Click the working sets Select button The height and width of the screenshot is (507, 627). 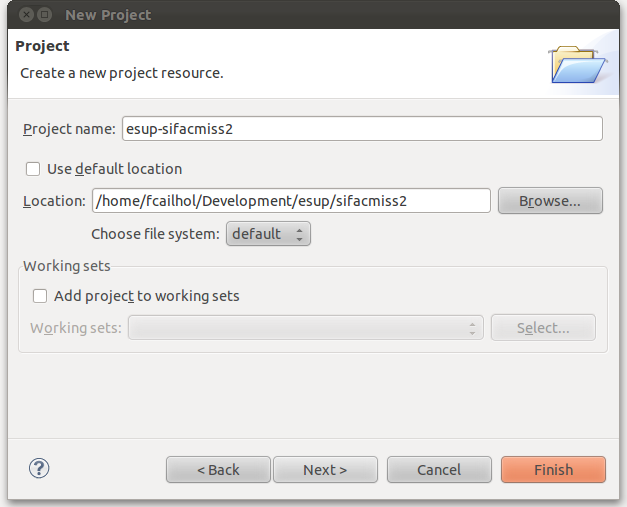click(543, 328)
